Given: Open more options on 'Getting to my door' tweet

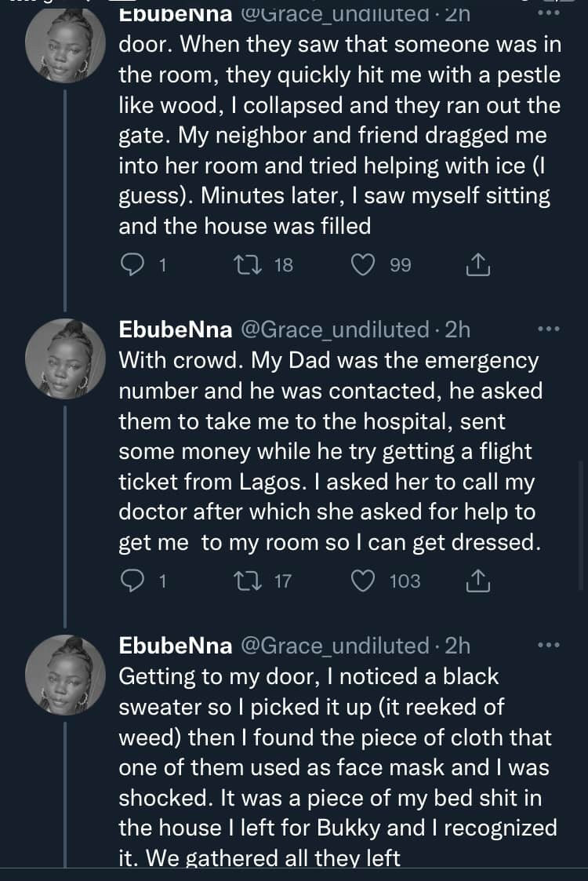Looking at the screenshot, I should coord(549,646).
